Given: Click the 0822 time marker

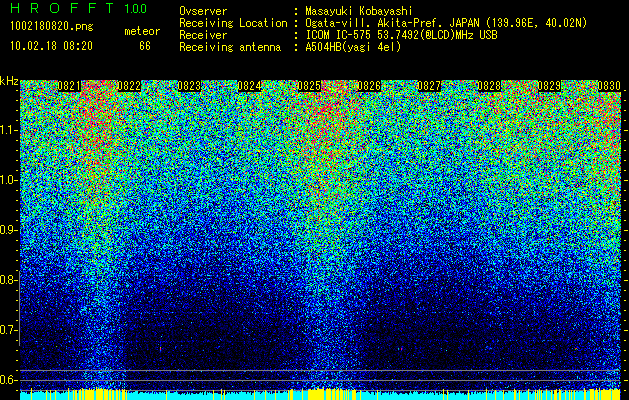Looking at the screenshot, I should (129, 86).
